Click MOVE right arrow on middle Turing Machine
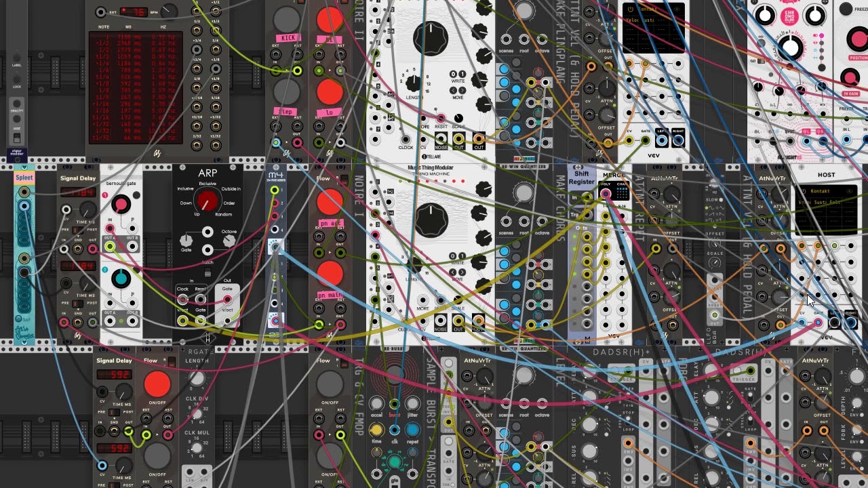Viewport: 868px width, 488px height. point(462,272)
